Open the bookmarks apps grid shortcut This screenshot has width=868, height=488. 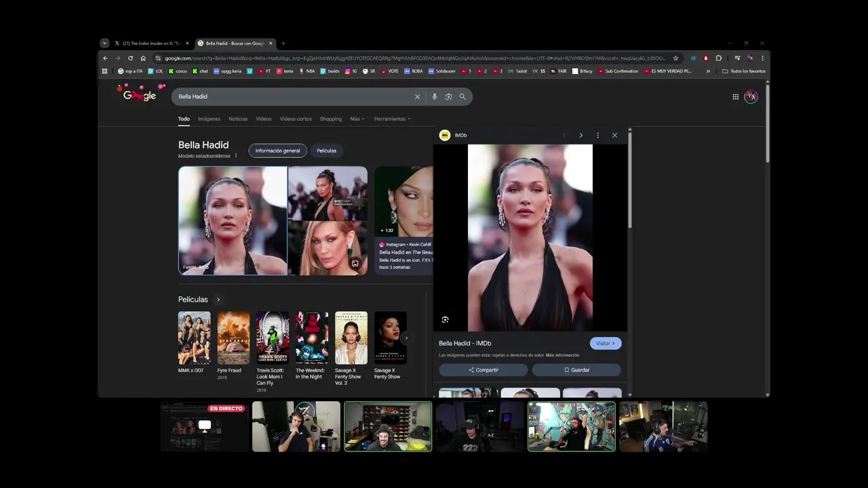[x=104, y=71]
